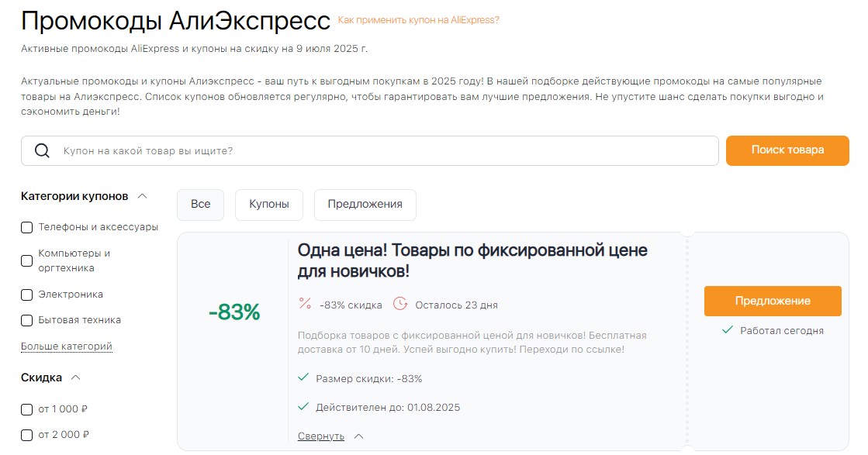
Task: Click the green checkmark beside Размер скидки: -83%
Action: point(303,378)
